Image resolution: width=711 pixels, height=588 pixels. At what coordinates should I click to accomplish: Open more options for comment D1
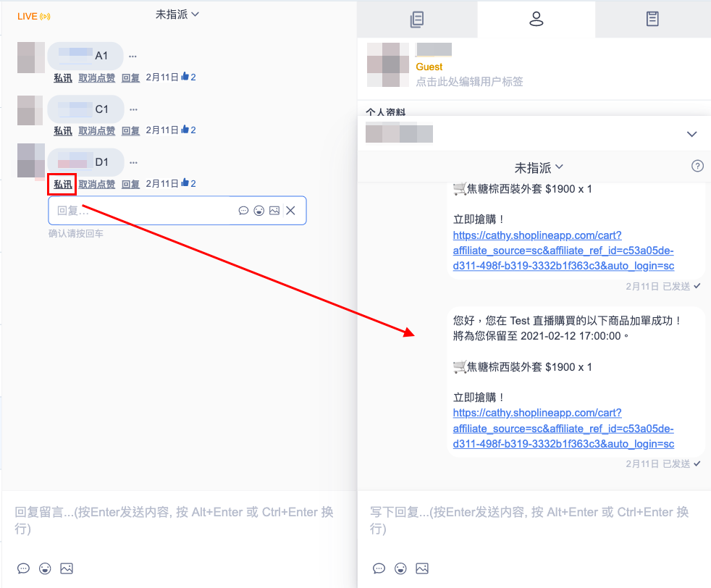click(x=133, y=163)
